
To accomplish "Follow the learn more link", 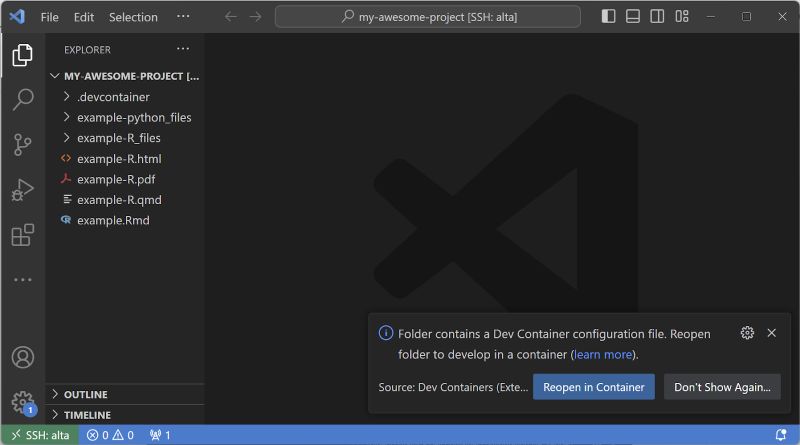I will pyautogui.click(x=603, y=354).
